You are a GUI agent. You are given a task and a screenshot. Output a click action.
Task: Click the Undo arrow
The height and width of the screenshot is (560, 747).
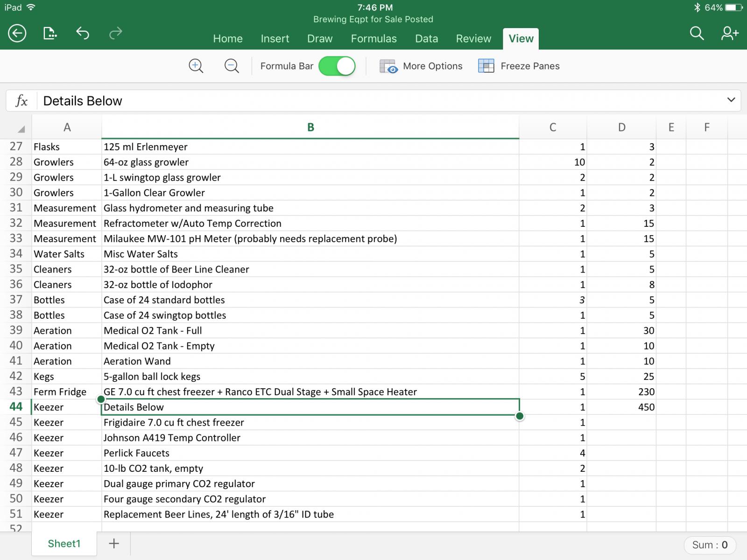(x=83, y=33)
